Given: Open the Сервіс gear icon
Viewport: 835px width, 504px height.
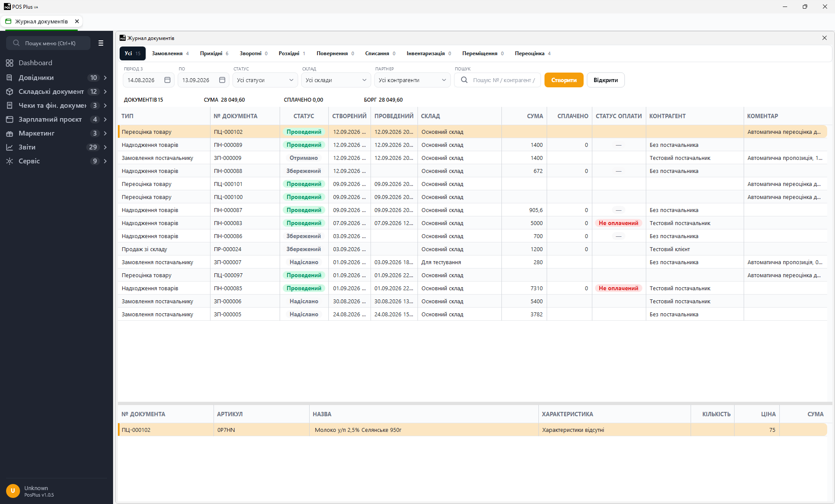Looking at the screenshot, I should pos(10,161).
